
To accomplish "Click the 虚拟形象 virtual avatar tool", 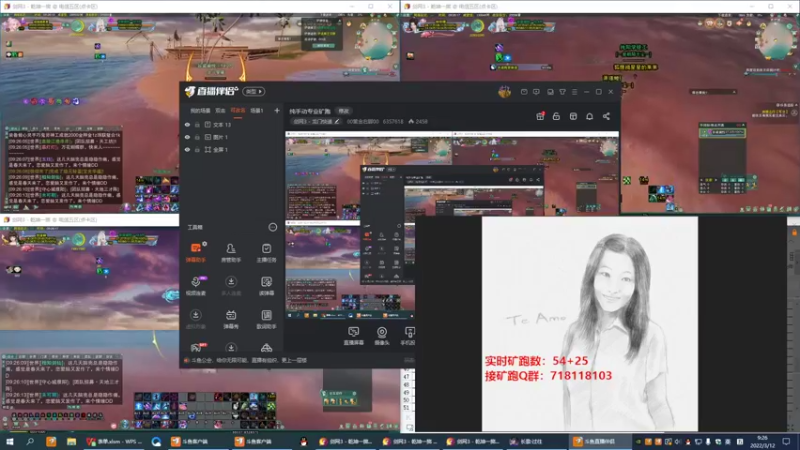I will click(195, 318).
